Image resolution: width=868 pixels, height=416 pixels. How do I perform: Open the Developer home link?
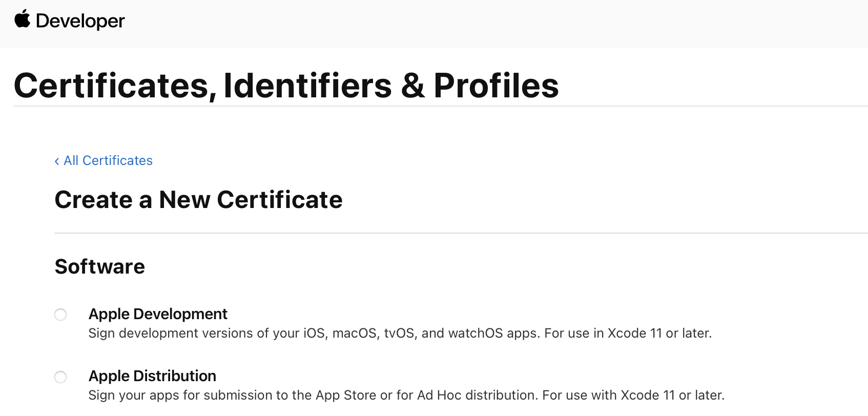click(80, 21)
